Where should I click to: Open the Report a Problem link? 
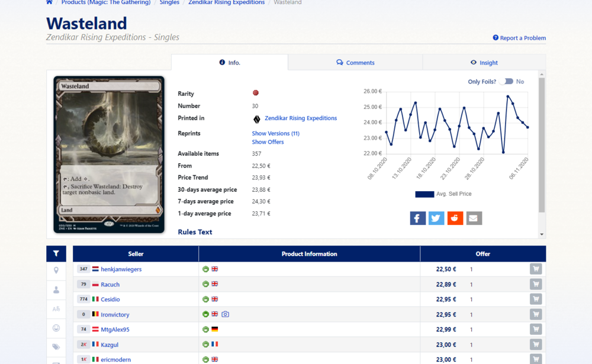click(519, 38)
